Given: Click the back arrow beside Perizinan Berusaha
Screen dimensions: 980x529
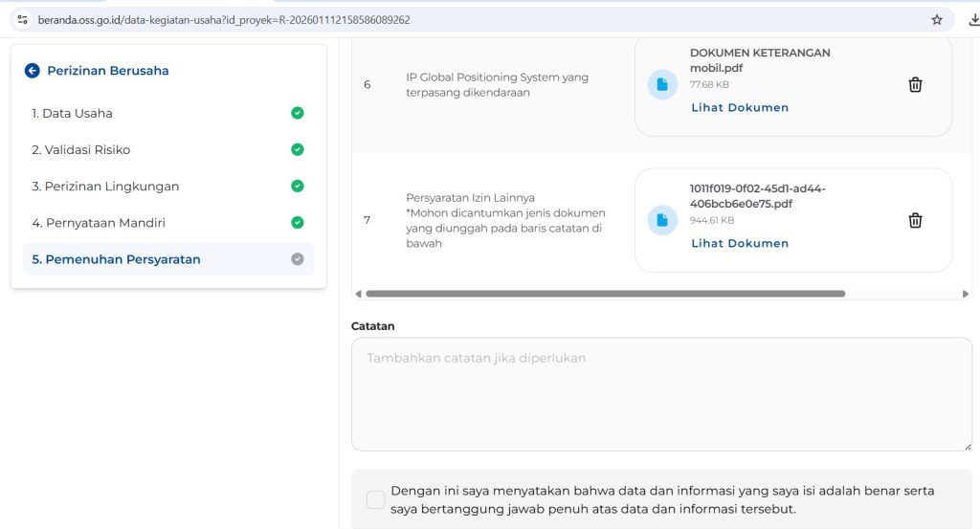Looking at the screenshot, I should point(33,71).
